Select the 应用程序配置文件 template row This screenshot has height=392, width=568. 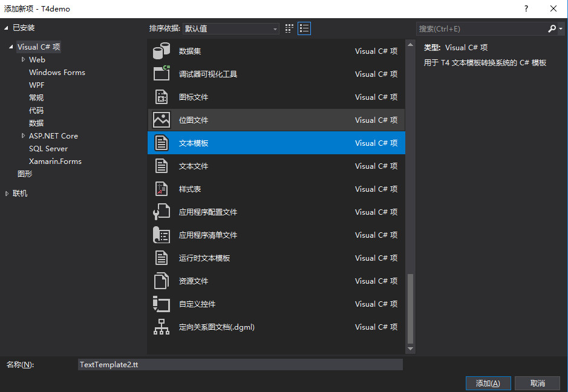[276, 212]
